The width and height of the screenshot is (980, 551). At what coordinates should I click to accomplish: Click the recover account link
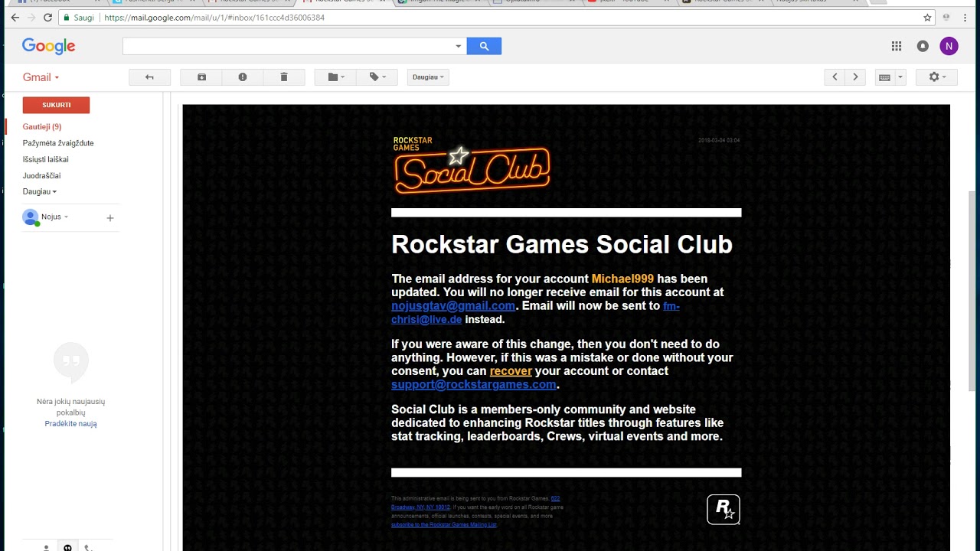(511, 371)
